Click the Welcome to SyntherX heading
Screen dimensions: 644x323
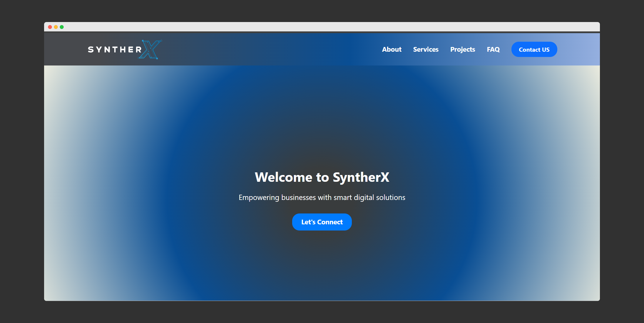[x=322, y=177]
